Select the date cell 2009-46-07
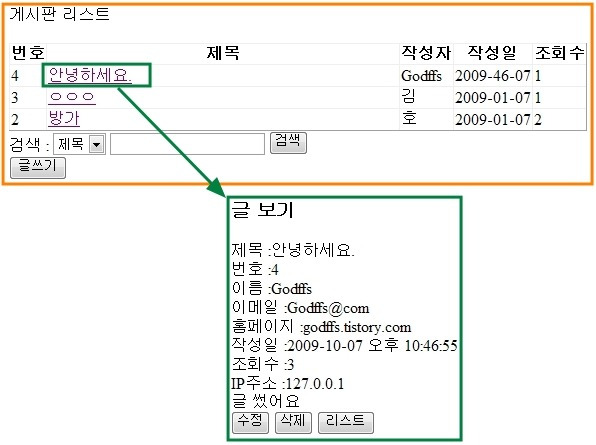 point(493,76)
